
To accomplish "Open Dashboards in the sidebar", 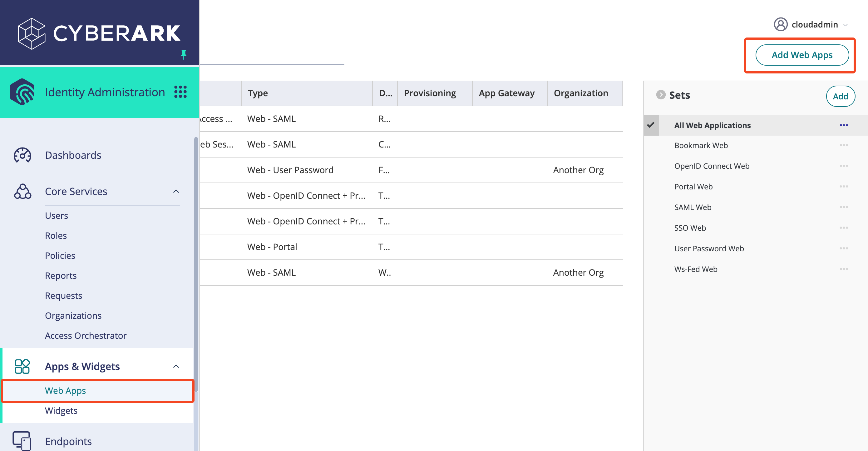I will pos(73,155).
